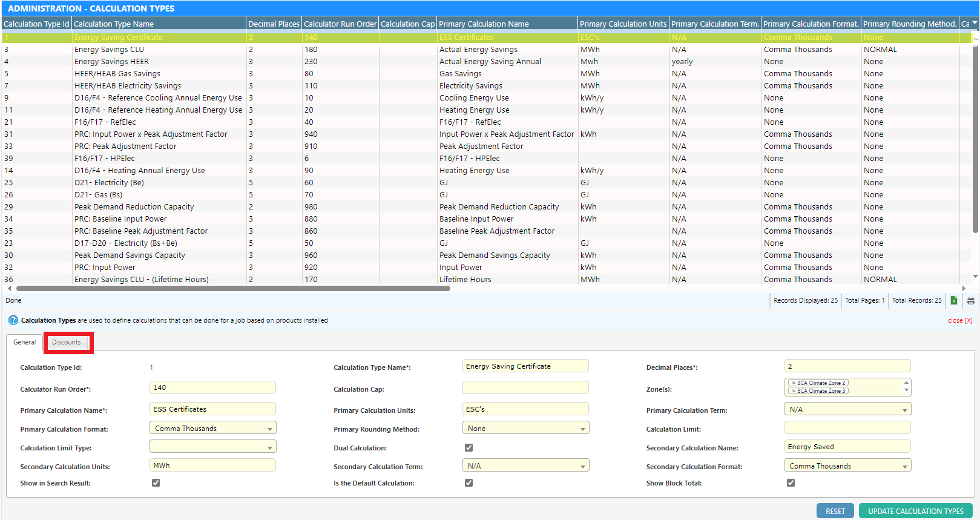Open Primary Calculation Format dropdown
This screenshot has width=980, height=520.
(x=212, y=429)
